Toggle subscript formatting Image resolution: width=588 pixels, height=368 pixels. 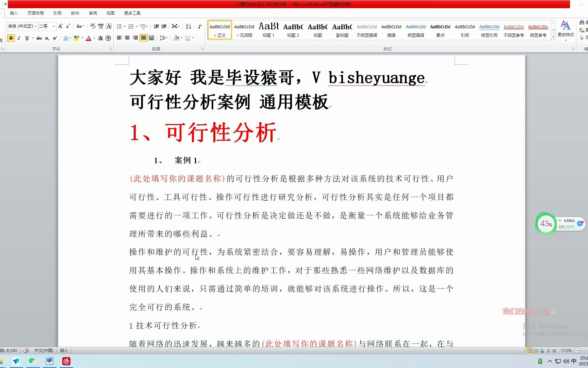click(x=47, y=38)
